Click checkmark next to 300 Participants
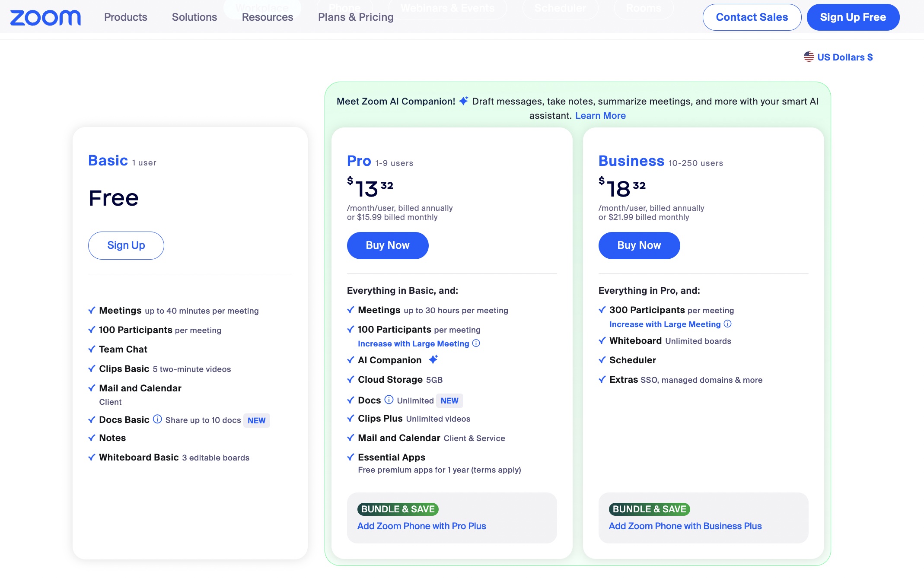Screen dimensions: 924x578 (x=602, y=310)
